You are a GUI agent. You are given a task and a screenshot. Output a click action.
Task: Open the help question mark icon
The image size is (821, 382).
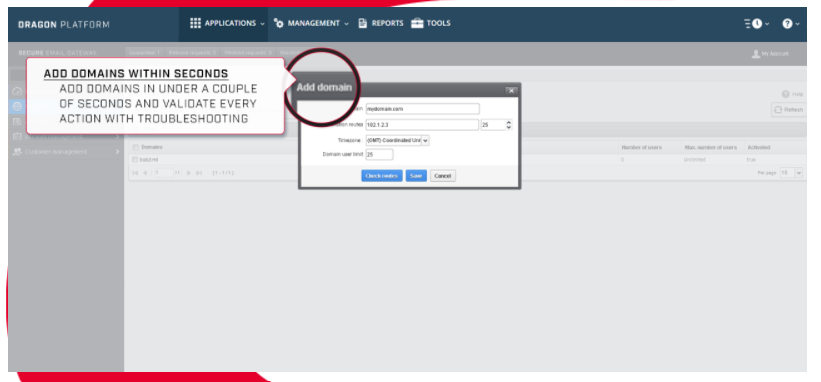click(x=787, y=24)
